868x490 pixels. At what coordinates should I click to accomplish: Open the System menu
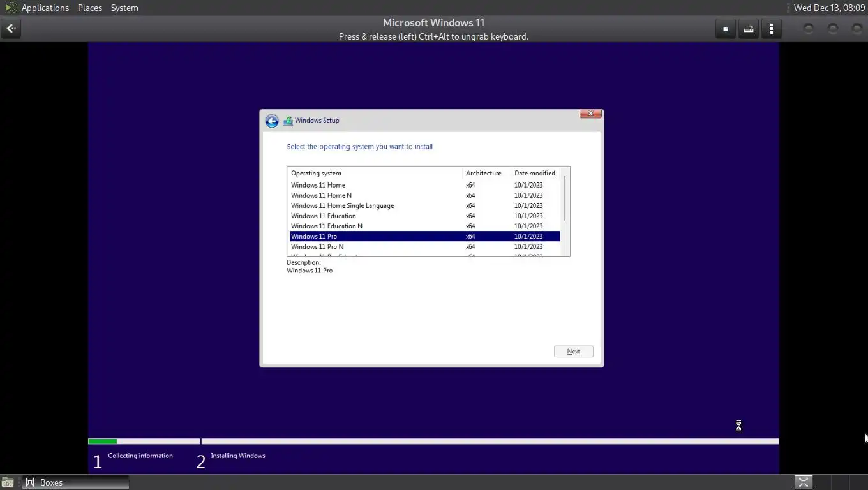124,8
